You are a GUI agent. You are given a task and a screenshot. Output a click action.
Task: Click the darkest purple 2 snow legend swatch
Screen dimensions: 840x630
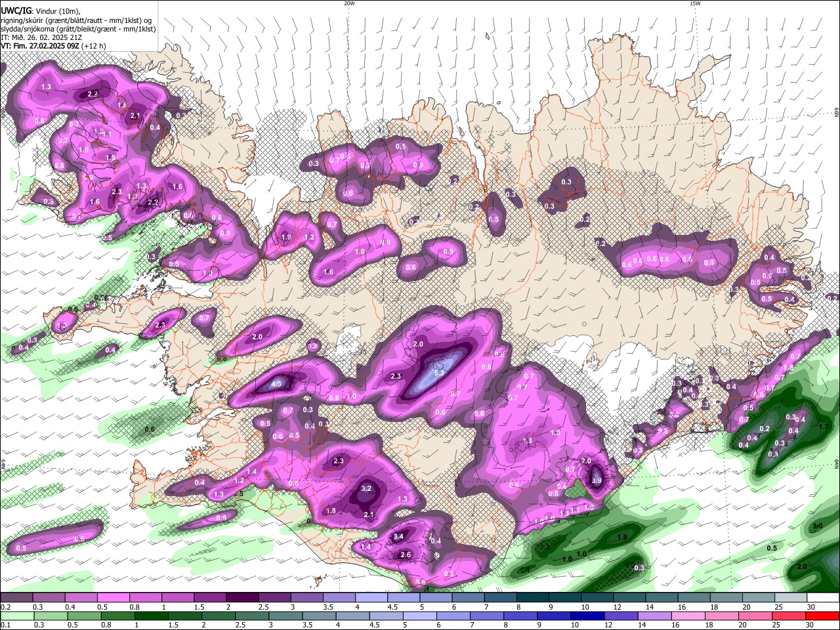point(242,598)
